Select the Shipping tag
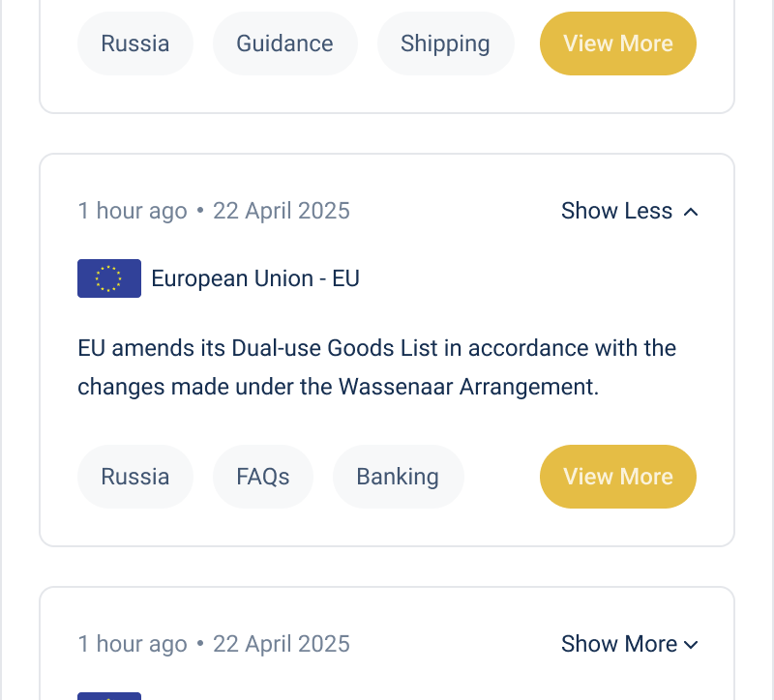 click(445, 44)
